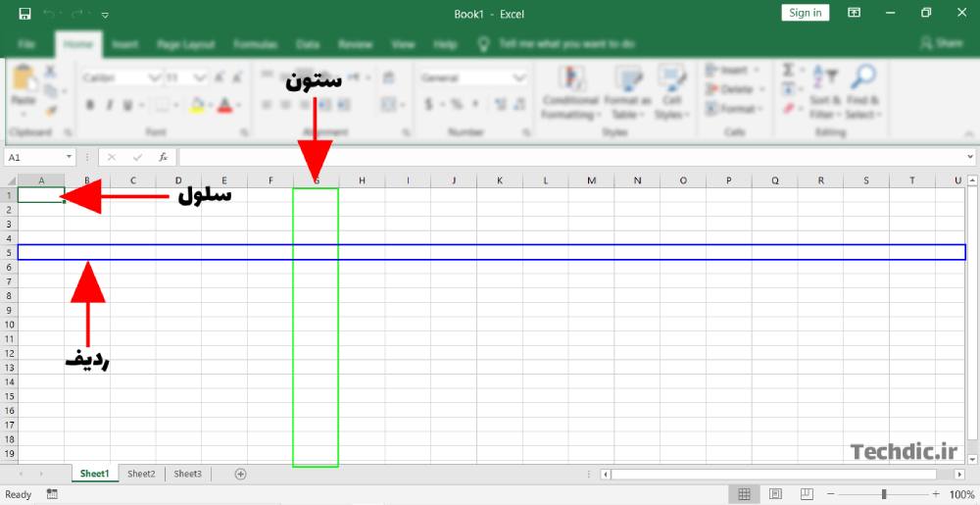
Task: Toggle bold formatting
Action: pos(90,105)
